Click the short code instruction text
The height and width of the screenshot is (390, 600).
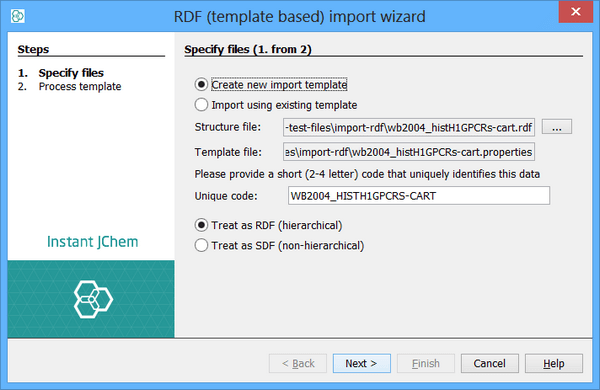pyautogui.click(x=367, y=174)
